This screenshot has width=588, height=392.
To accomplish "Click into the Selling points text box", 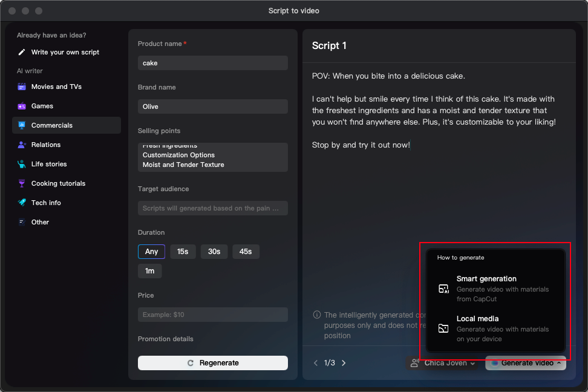I will coord(212,157).
